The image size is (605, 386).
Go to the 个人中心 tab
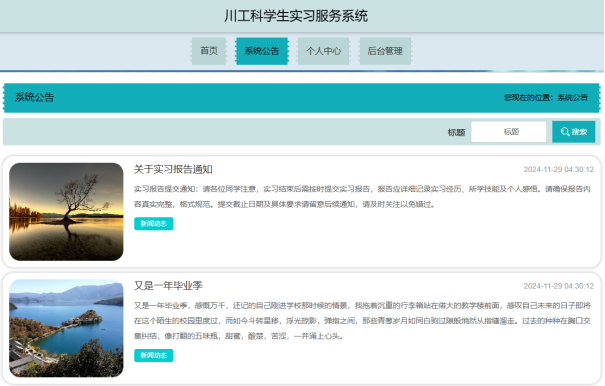(x=323, y=51)
